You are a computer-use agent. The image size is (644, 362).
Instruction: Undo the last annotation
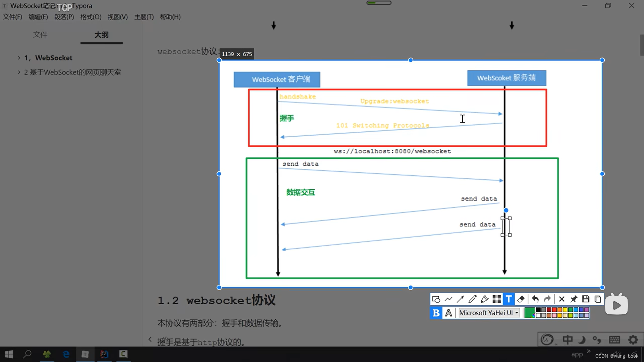tap(535, 299)
